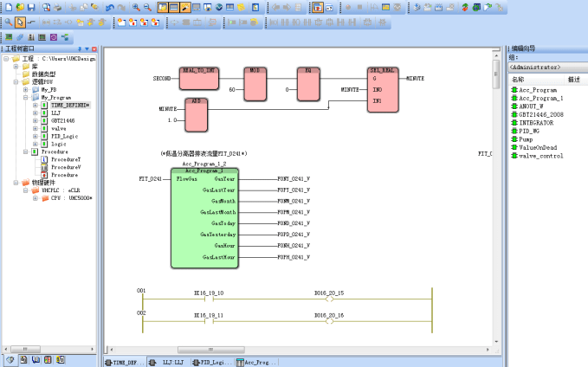Undo the last action
The height and width of the screenshot is (367, 588).
pos(110,7)
